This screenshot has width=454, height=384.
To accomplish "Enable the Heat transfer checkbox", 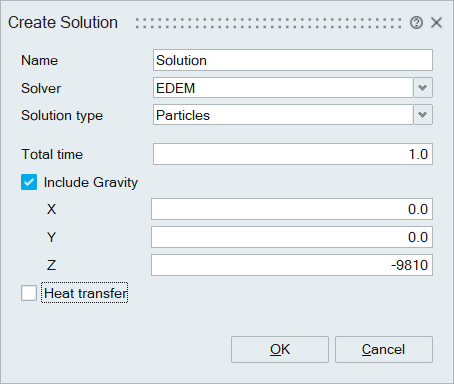I will (29, 293).
